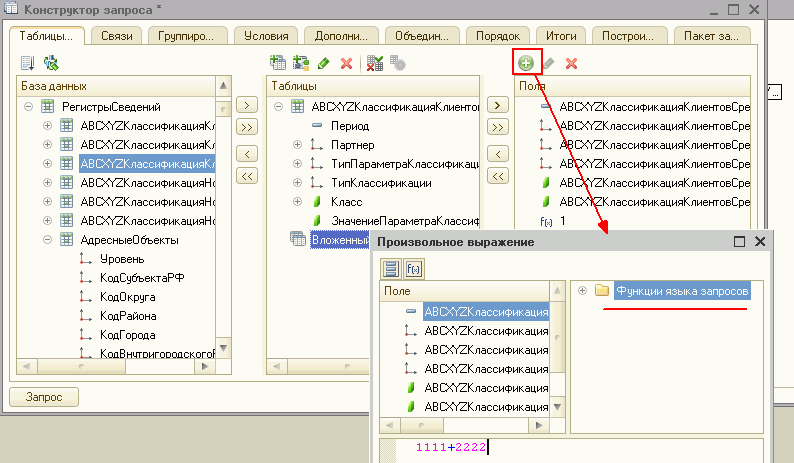Collapse the РегистрыСведений tree node
Screen dimensions: 794x463
[28, 106]
